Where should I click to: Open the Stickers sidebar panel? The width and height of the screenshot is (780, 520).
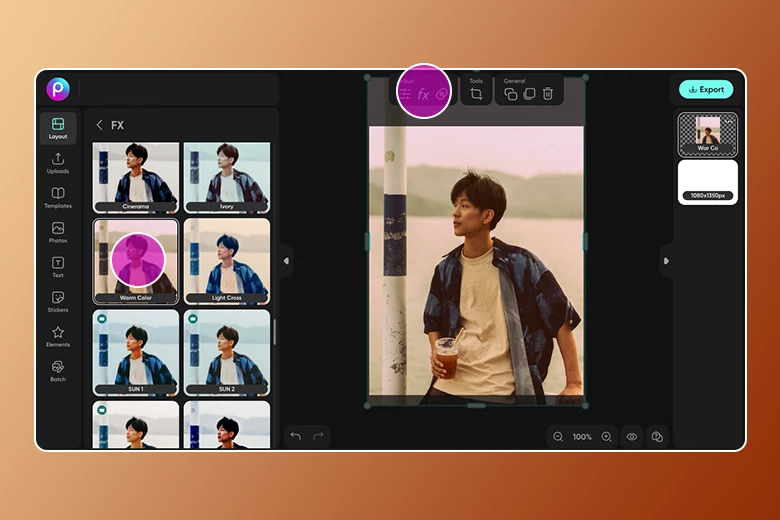pos(58,301)
